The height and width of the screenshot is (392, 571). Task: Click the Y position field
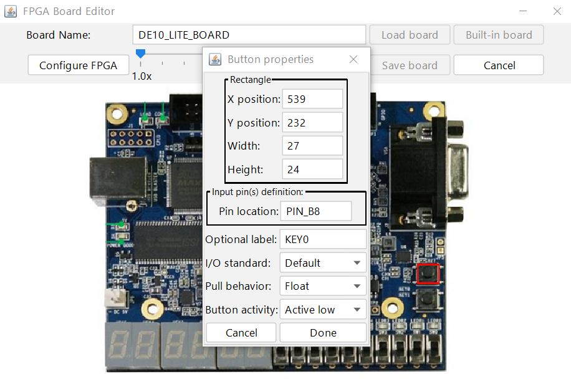tap(312, 123)
